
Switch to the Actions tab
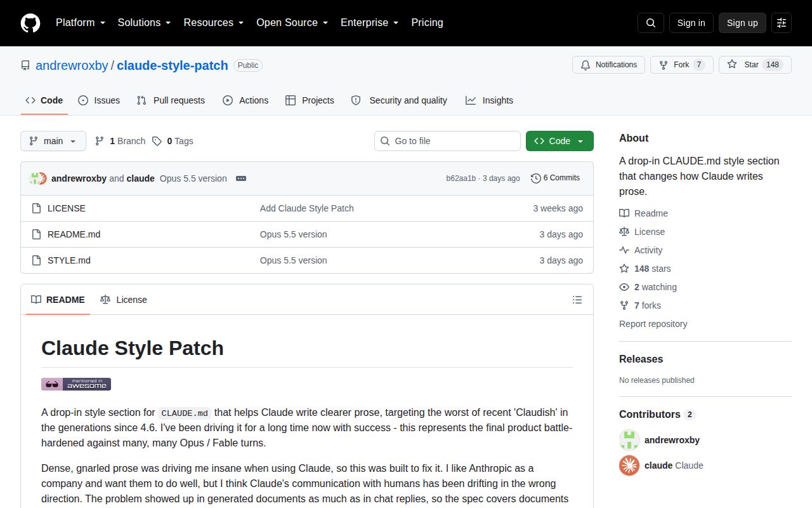click(246, 100)
